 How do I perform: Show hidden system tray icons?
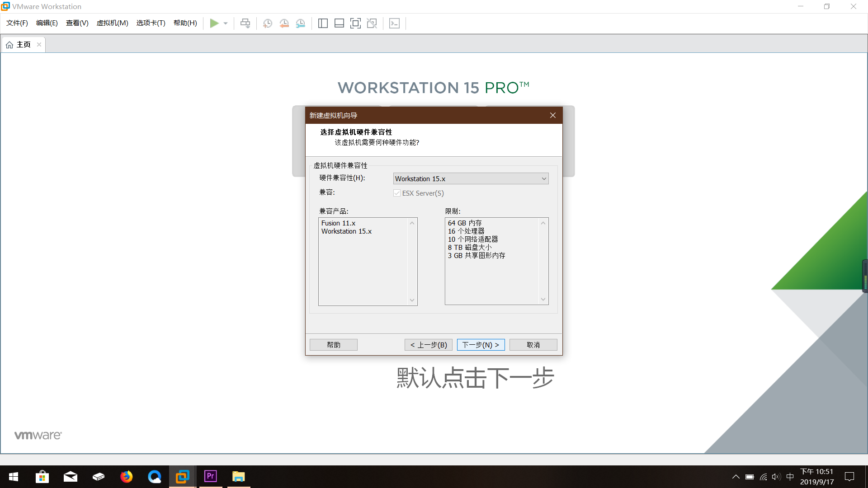click(736, 477)
